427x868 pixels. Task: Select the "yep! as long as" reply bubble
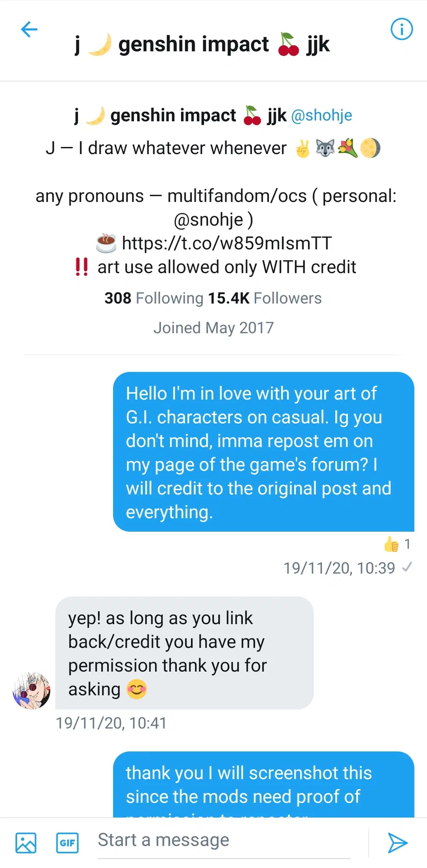click(x=184, y=653)
